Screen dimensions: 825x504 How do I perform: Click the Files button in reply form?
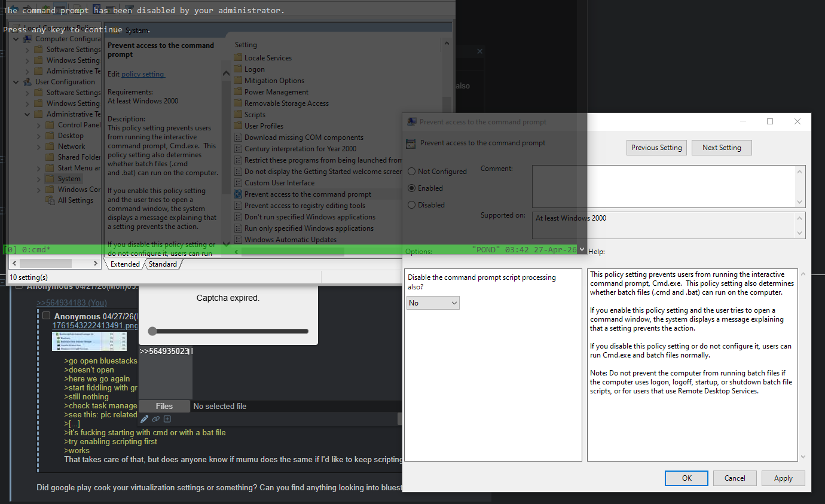164,406
